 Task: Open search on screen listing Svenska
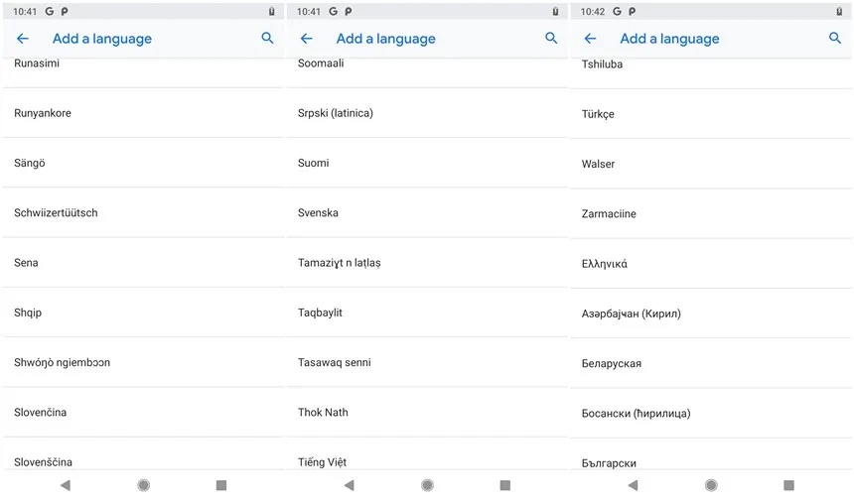point(551,39)
